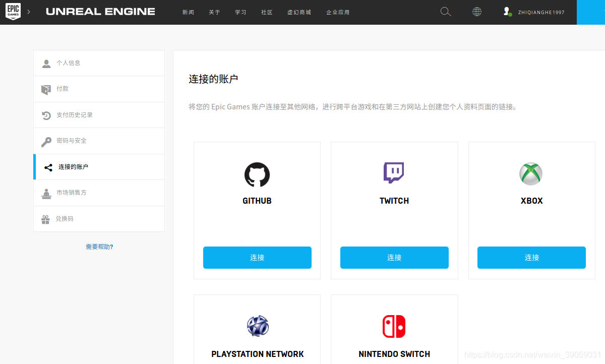This screenshot has height=364, width=605.
Task: Click the 兑换码 gift icon
Action: pos(45,219)
